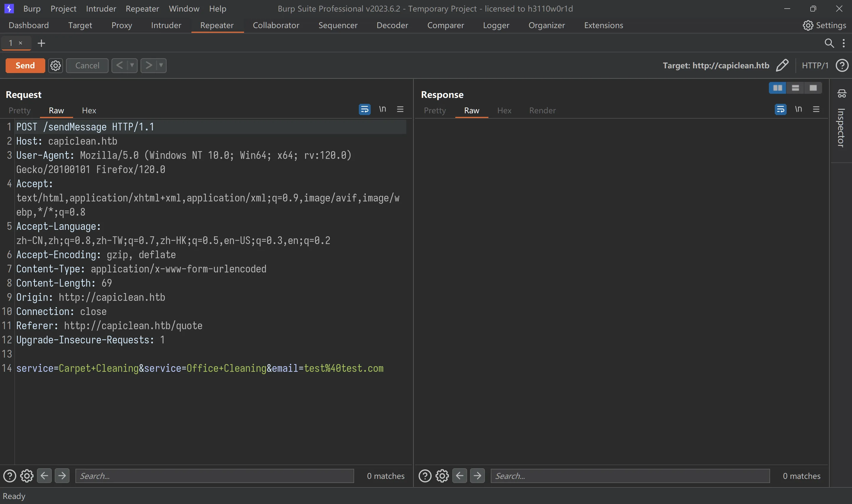Switch to the Comparer tab
This screenshot has width=852, height=504.
[x=446, y=25]
